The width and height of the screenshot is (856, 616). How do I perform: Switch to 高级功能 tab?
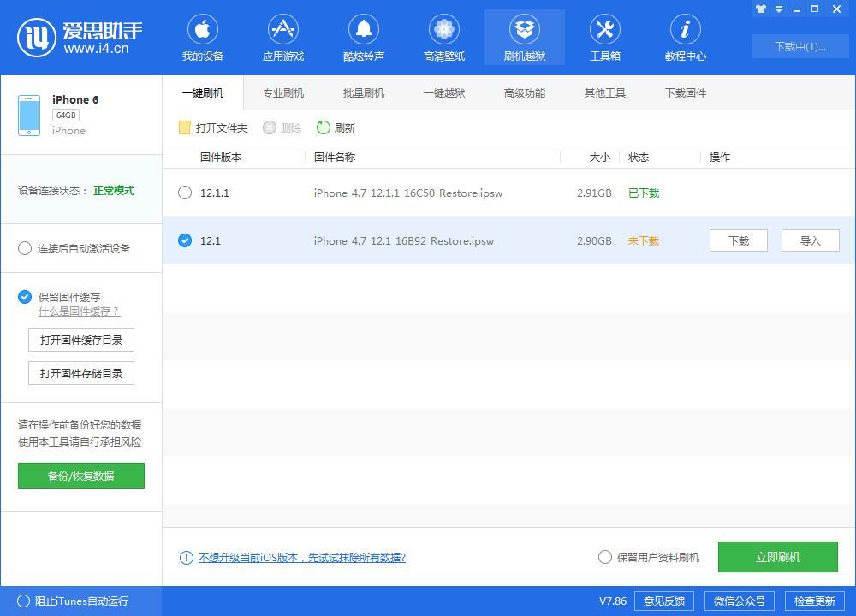(x=525, y=92)
